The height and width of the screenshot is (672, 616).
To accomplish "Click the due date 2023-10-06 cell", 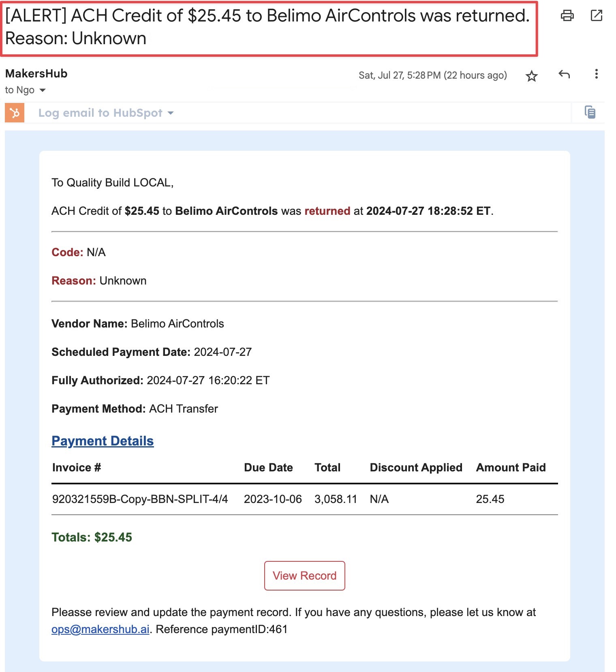I will (273, 499).
